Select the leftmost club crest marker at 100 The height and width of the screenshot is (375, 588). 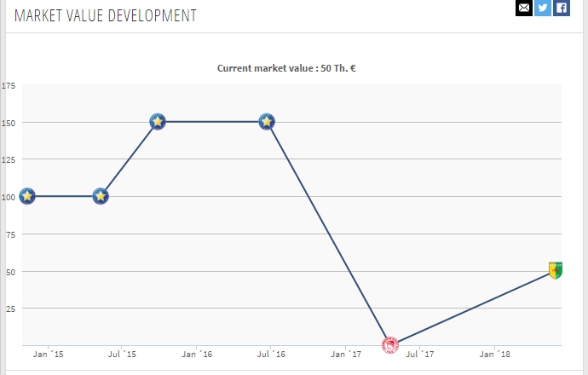[x=27, y=197]
